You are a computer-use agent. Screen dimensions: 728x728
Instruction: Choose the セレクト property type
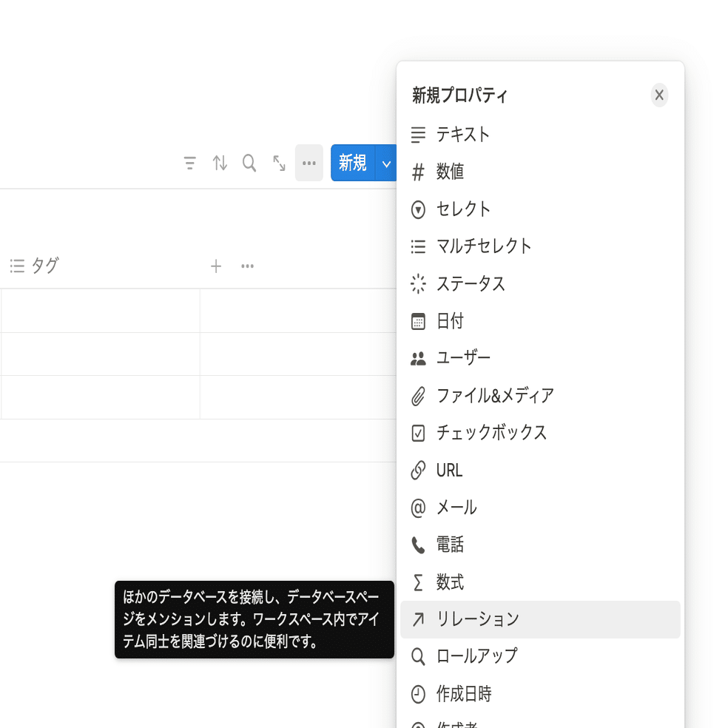click(x=540, y=209)
